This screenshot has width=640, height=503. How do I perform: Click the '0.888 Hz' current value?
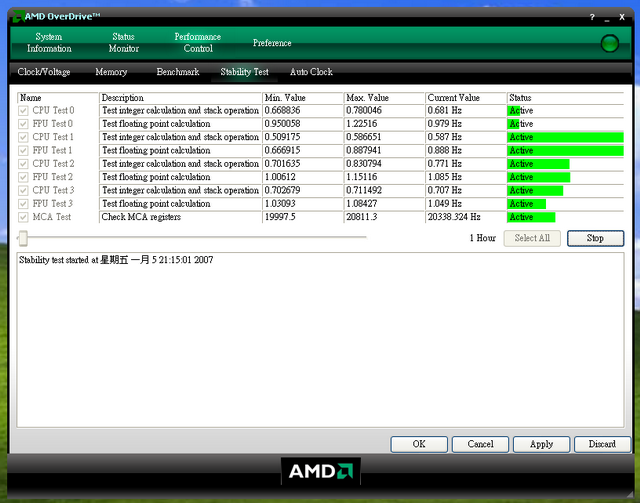click(x=444, y=151)
